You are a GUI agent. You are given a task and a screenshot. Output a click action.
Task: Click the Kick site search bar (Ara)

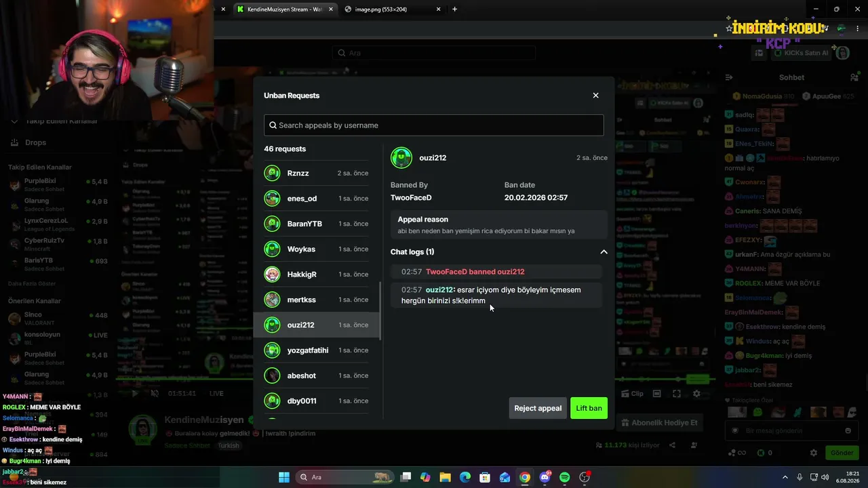point(433,53)
